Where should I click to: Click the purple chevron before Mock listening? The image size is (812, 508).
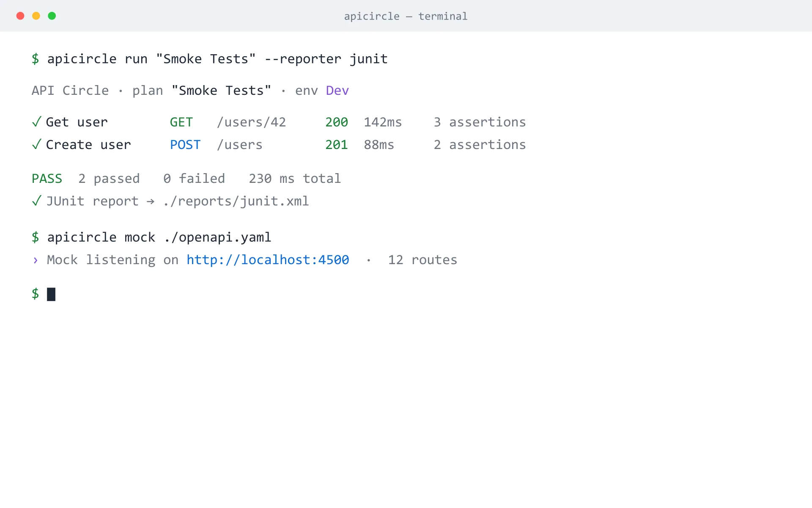36,260
